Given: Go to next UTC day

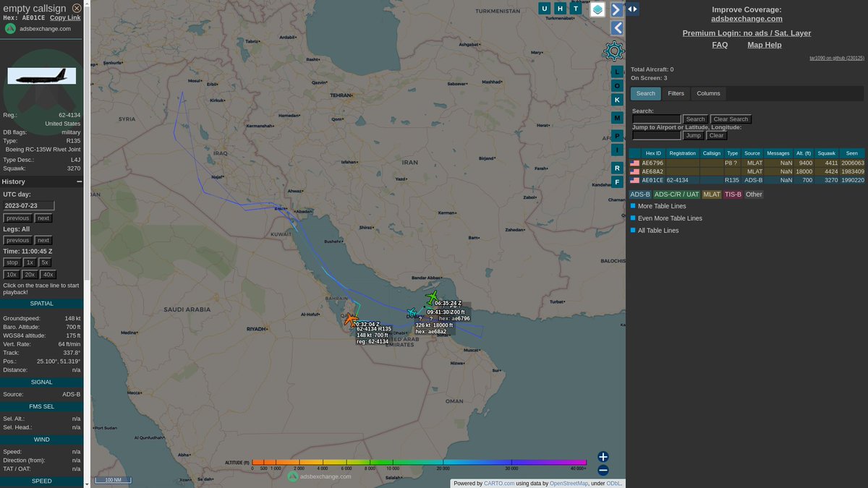Looking at the screenshot, I should pyautogui.click(x=43, y=218).
